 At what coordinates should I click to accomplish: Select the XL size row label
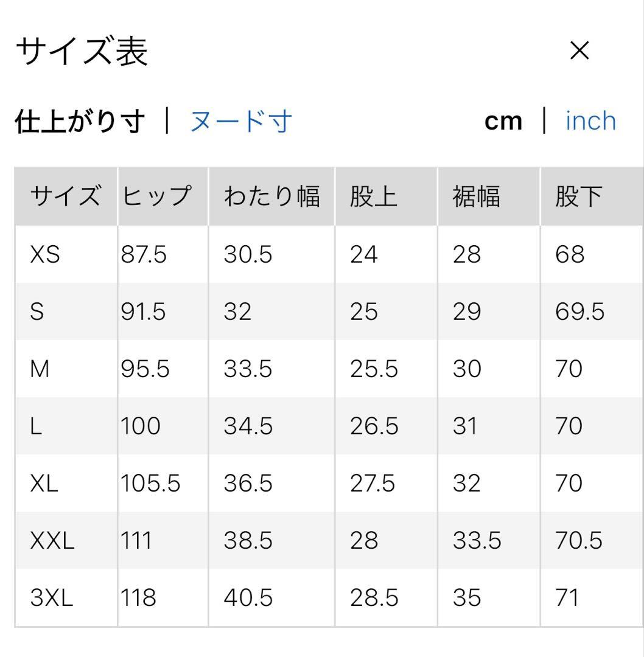point(44,483)
